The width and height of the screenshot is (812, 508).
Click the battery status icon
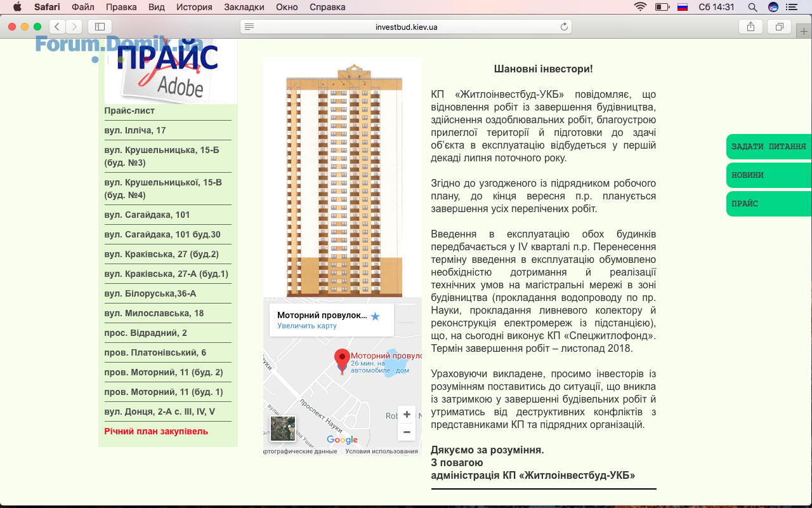[662, 7]
